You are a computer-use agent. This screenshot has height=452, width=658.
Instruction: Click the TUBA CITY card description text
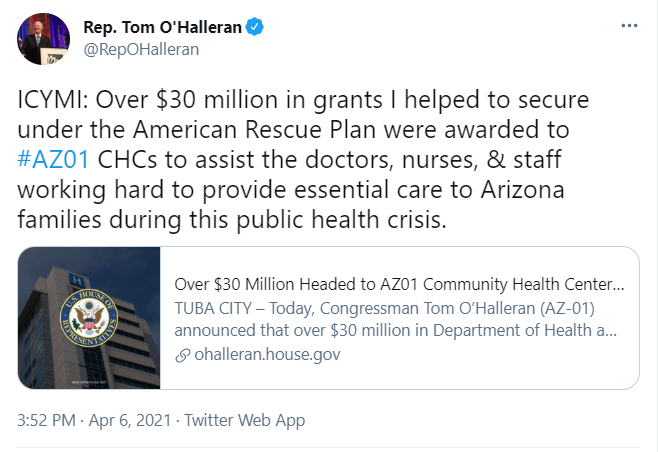pos(396,319)
